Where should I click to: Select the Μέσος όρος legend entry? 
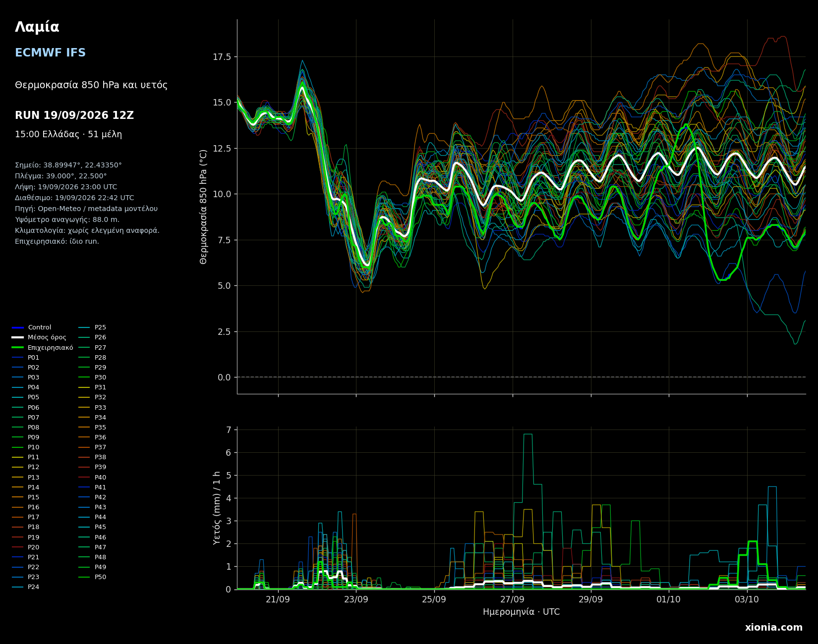[x=39, y=337]
